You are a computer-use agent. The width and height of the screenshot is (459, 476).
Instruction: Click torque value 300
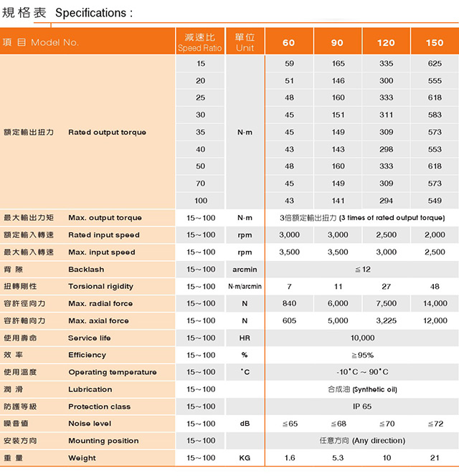pyautogui.click(x=386, y=81)
